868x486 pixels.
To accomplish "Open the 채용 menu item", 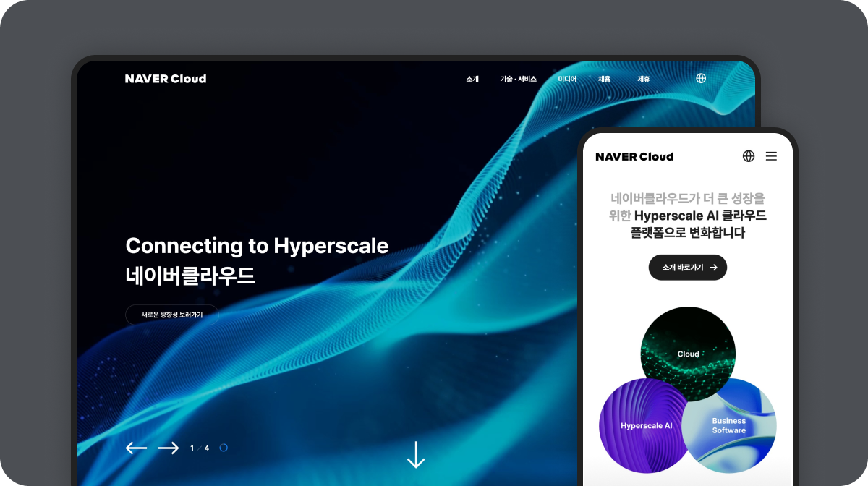I will (x=605, y=79).
